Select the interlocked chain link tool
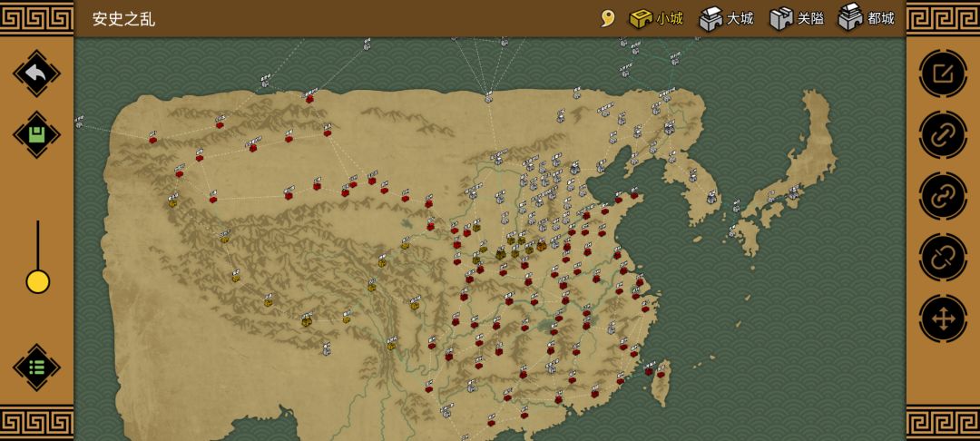The width and height of the screenshot is (980, 441). (943, 196)
